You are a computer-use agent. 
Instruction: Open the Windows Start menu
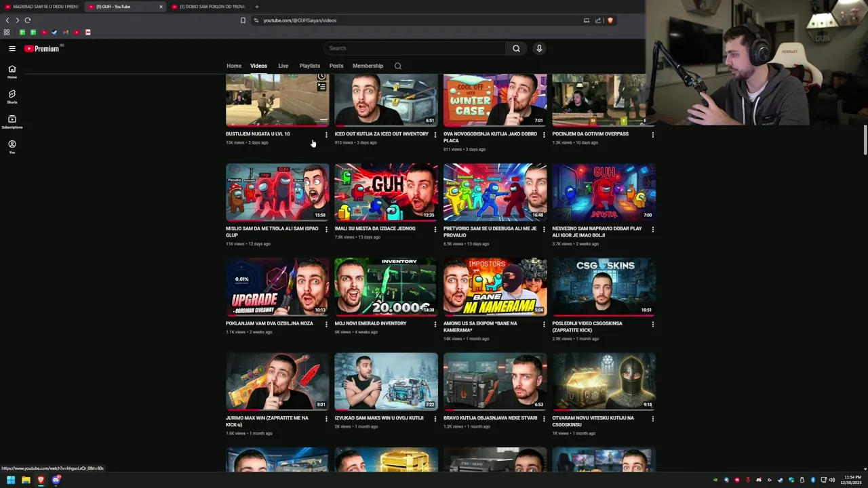point(11,480)
